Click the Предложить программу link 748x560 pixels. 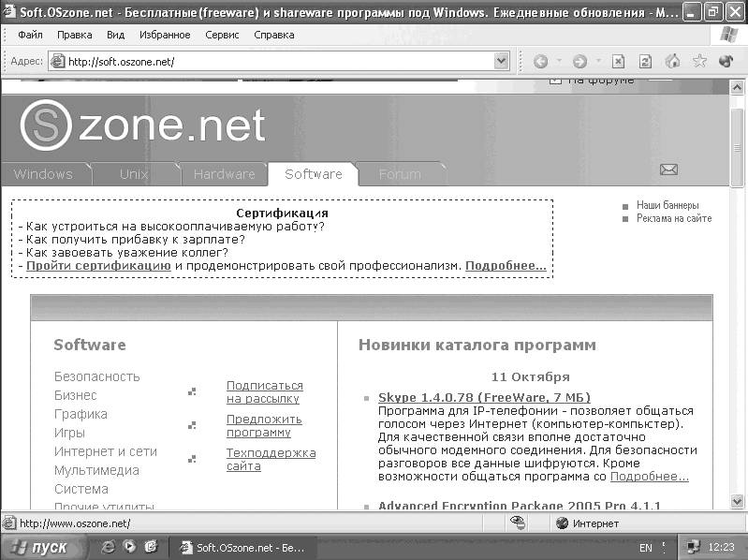(264, 426)
